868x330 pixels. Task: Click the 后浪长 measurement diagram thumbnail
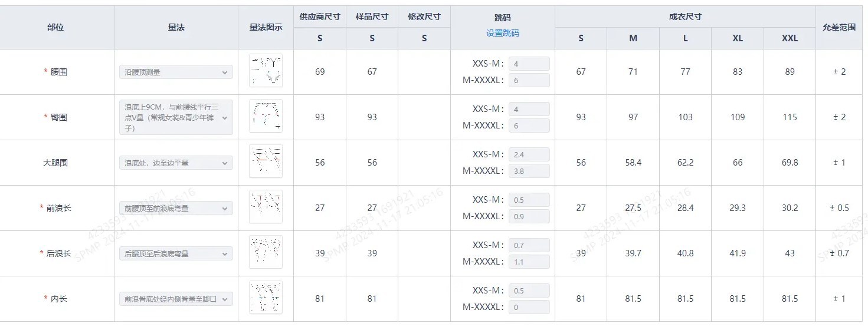pyautogui.click(x=266, y=252)
